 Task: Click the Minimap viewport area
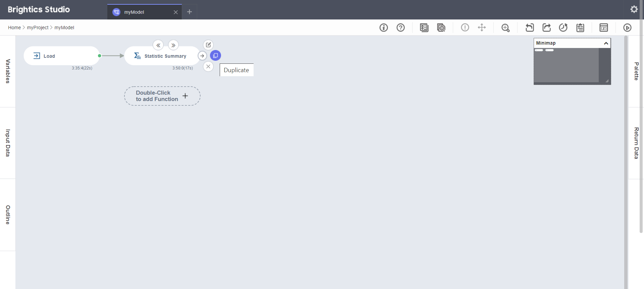566,65
